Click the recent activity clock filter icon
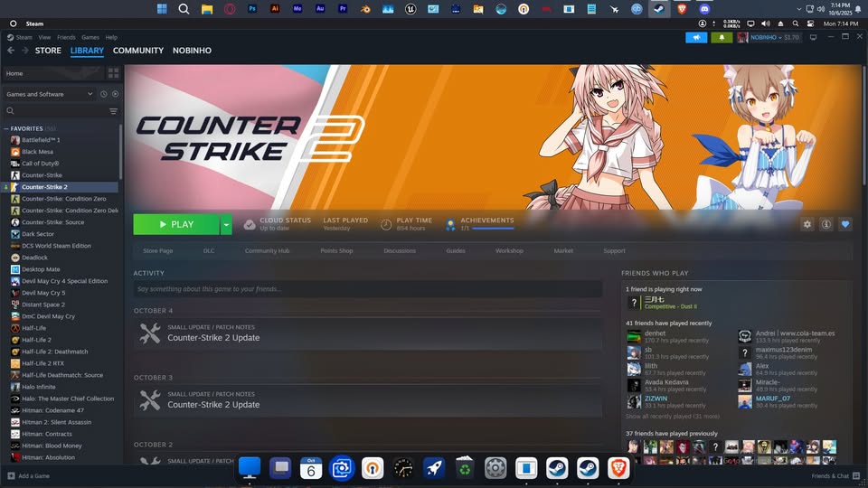This screenshot has height=488, width=868. 104,94
